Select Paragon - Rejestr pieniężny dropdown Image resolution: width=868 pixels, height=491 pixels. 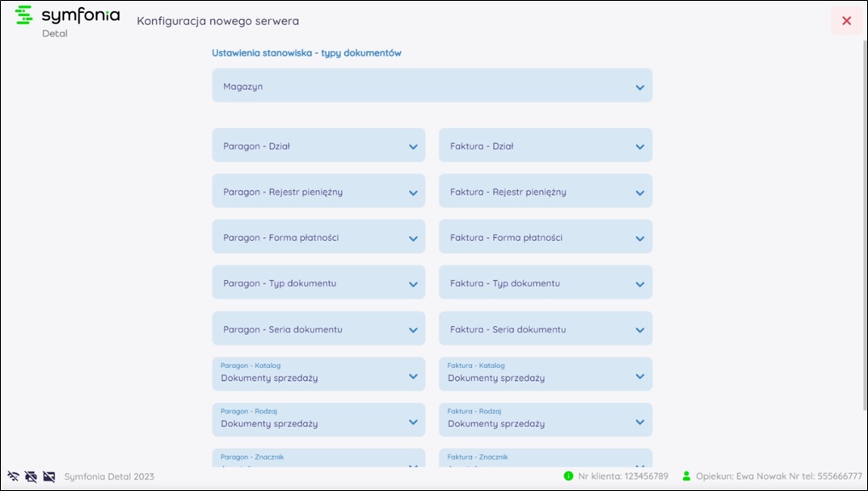pyautogui.click(x=318, y=192)
